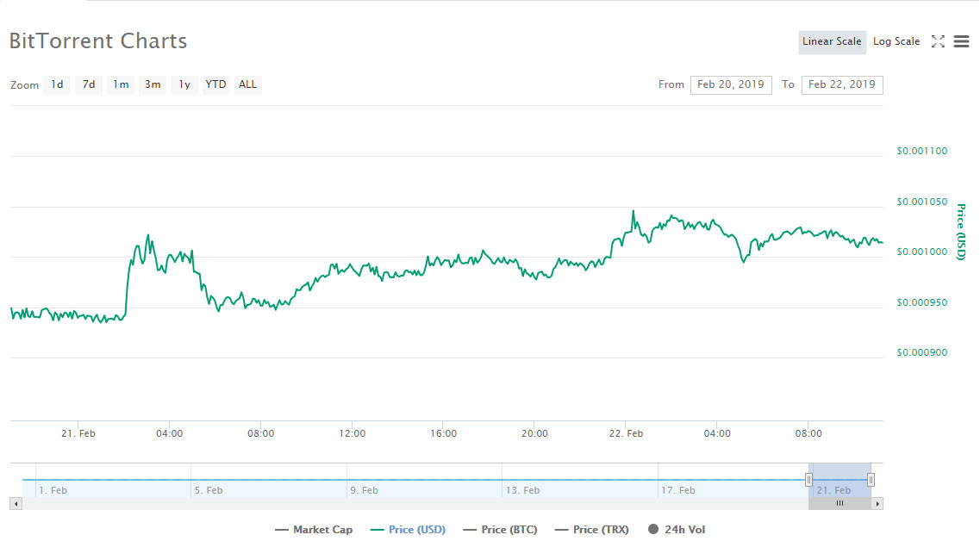Select the 1m zoom range
The height and width of the screenshot is (541, 980).
(121, 84)
